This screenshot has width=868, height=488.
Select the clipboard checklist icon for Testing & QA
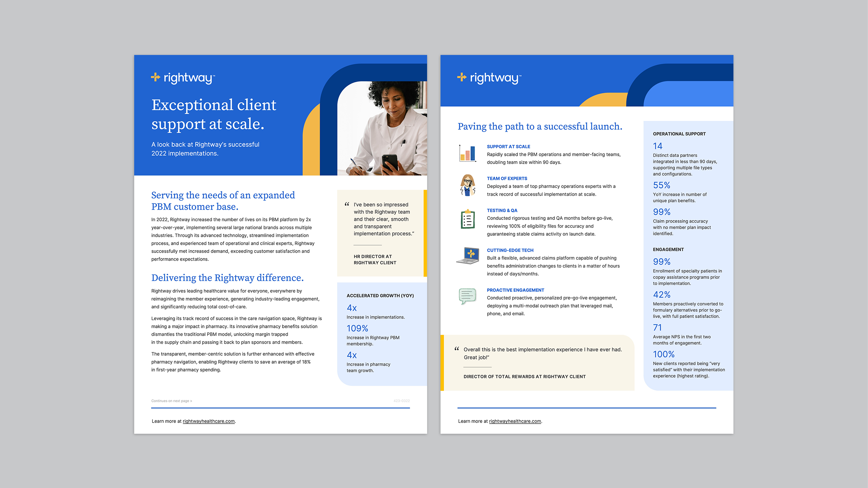467,219
